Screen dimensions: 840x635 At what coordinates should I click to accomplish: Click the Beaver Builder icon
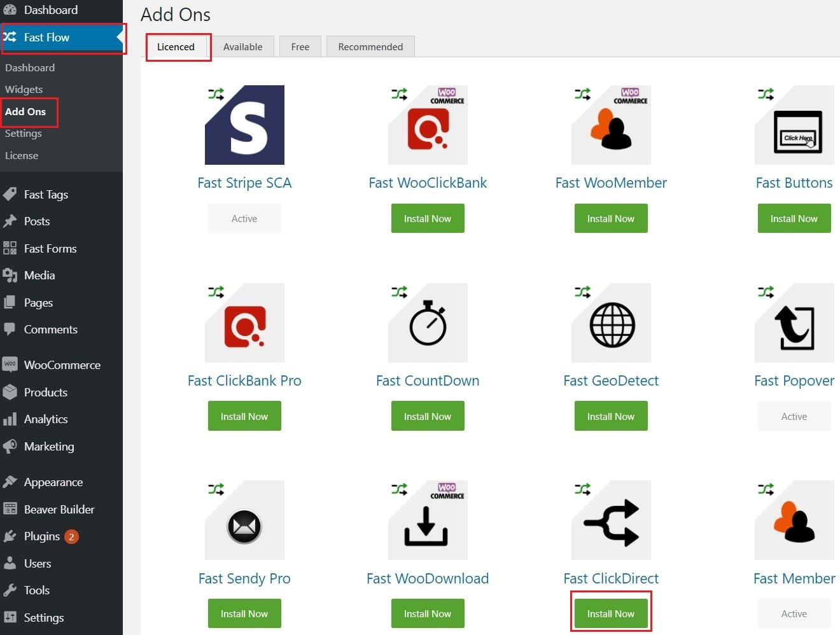click(10, 509)
